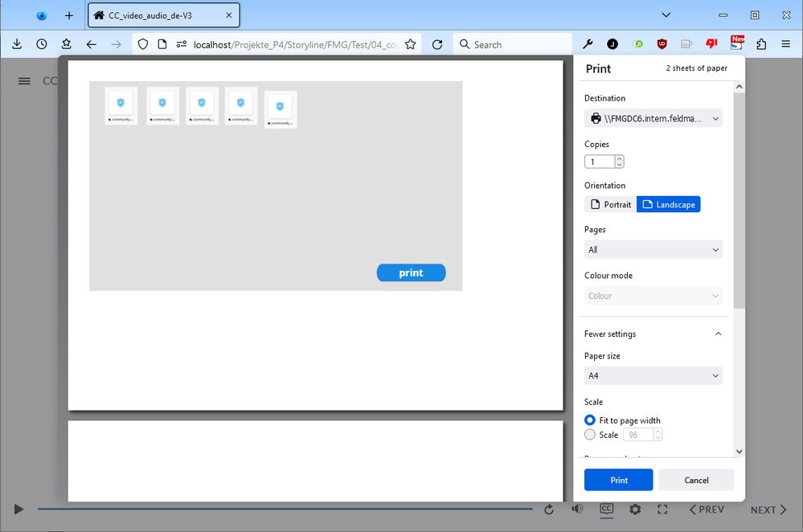Viewport: 803px width, 532px height.
Task: Enter full screen mode in player
Action: pyautogui.click(x=662, y=509)
